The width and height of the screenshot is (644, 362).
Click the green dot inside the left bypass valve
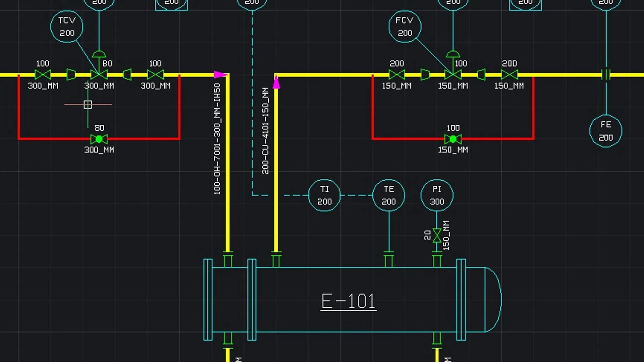99,138
